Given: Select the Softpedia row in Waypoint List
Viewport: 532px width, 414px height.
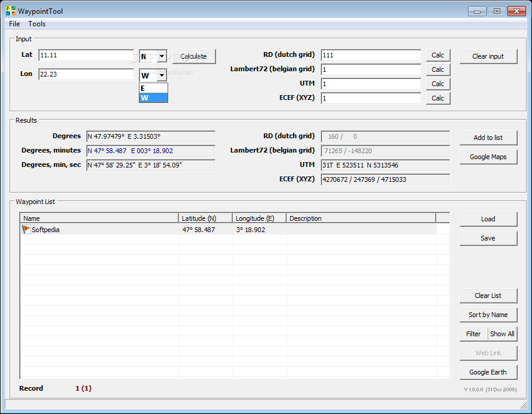Looking at the screenshot, I should point(229,230).
